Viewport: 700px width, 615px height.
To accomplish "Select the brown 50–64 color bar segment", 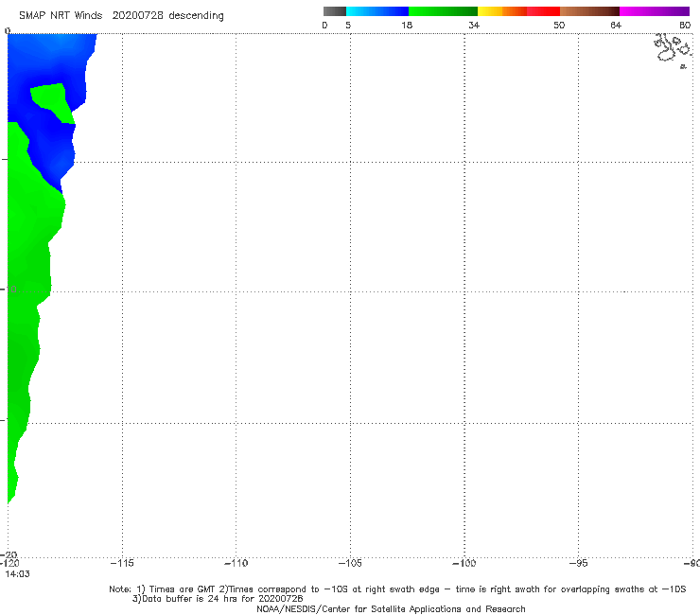I will point(589,11).
